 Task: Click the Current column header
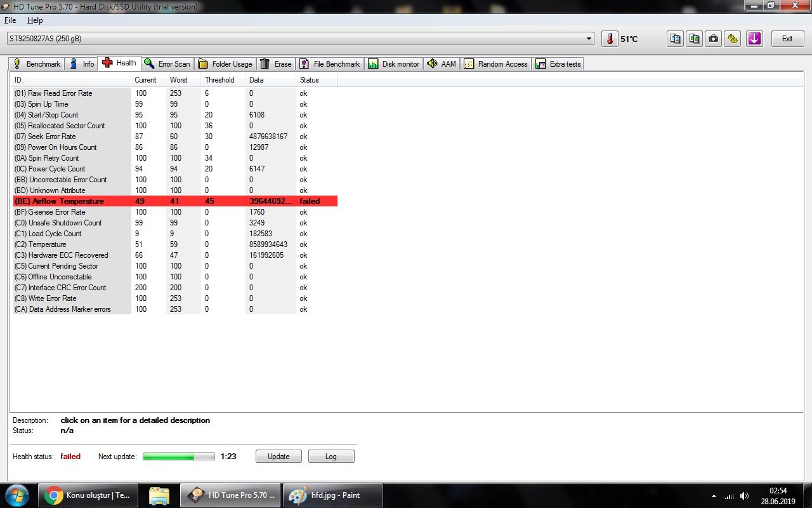pyautogui.click(x=148, y=80)
